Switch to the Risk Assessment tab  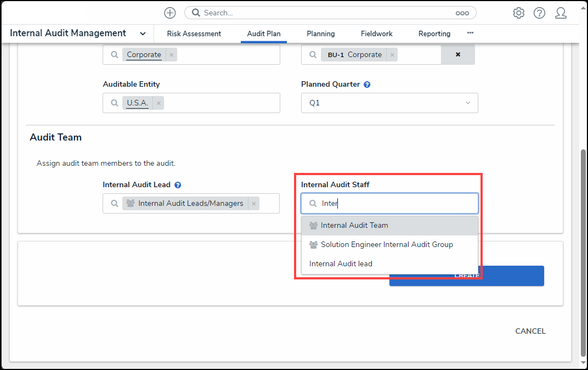194,33
